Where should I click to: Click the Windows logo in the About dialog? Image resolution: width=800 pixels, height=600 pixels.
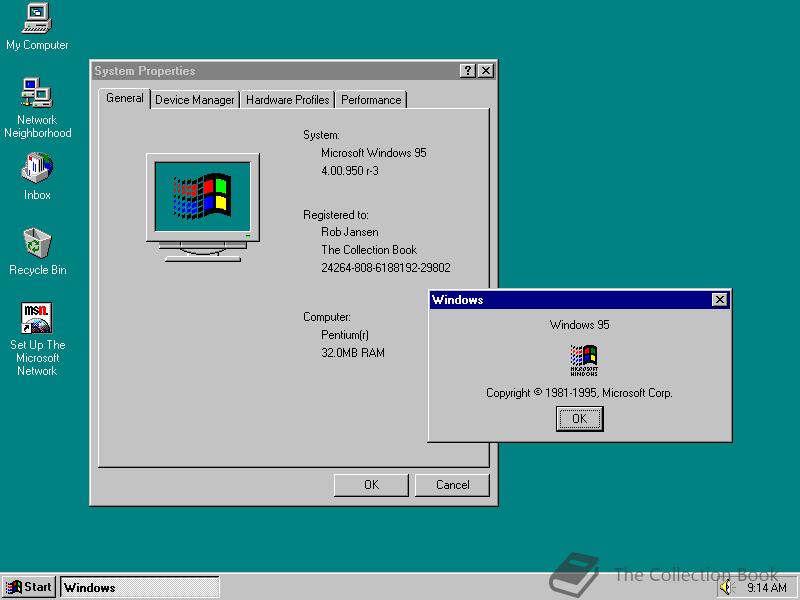coord(584,360)
